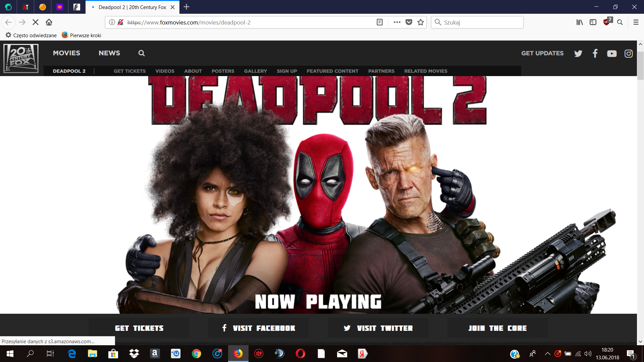The width and height of the screenshot is (644, 362).
Task: Click the JOIN THE CORE button
Action: pos(497,328)
